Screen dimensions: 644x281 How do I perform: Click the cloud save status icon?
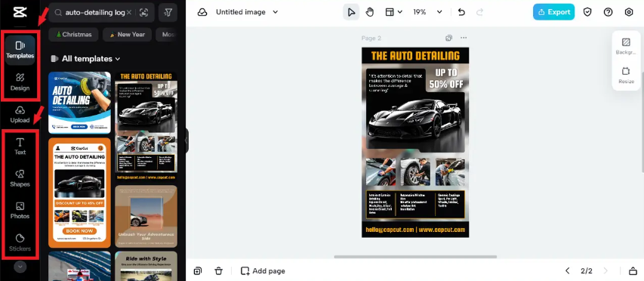(x=202, y=12)
